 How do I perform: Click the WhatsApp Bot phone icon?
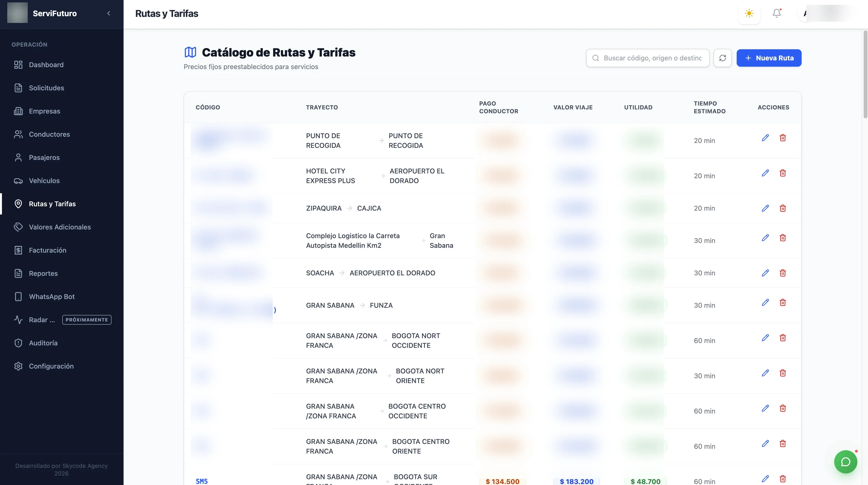point(18,297)
